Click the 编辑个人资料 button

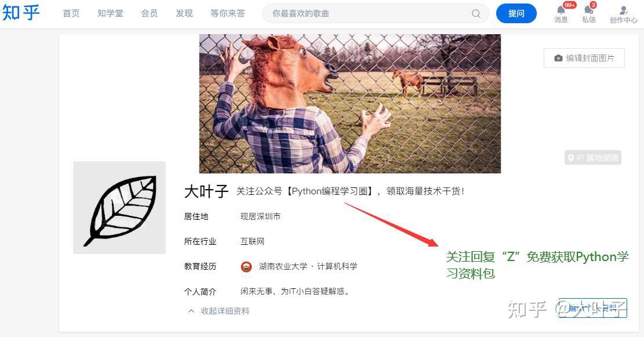pos(592,308)
